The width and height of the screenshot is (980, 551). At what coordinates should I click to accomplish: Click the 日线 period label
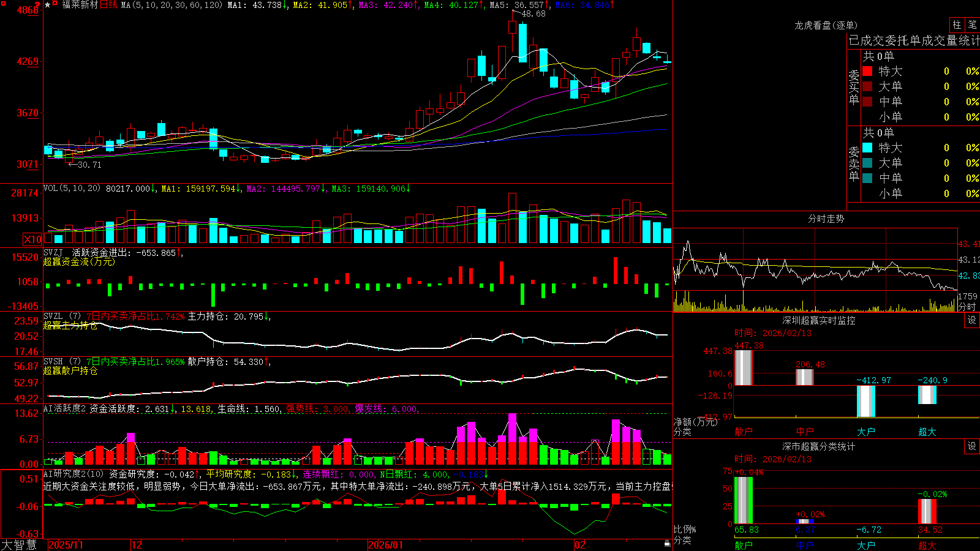tap(108, 5)
